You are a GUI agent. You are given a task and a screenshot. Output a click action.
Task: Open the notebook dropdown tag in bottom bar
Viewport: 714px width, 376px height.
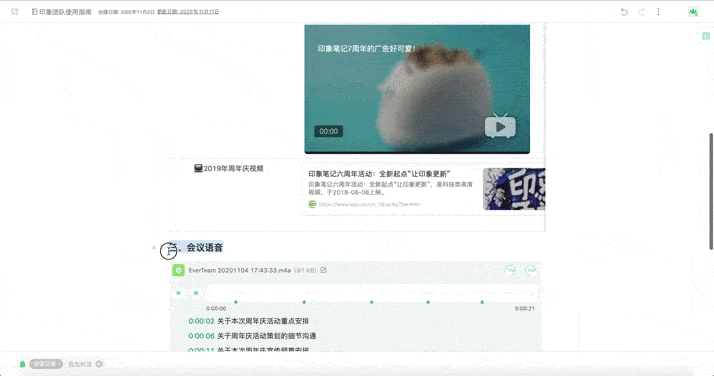[x=46, y=364]
